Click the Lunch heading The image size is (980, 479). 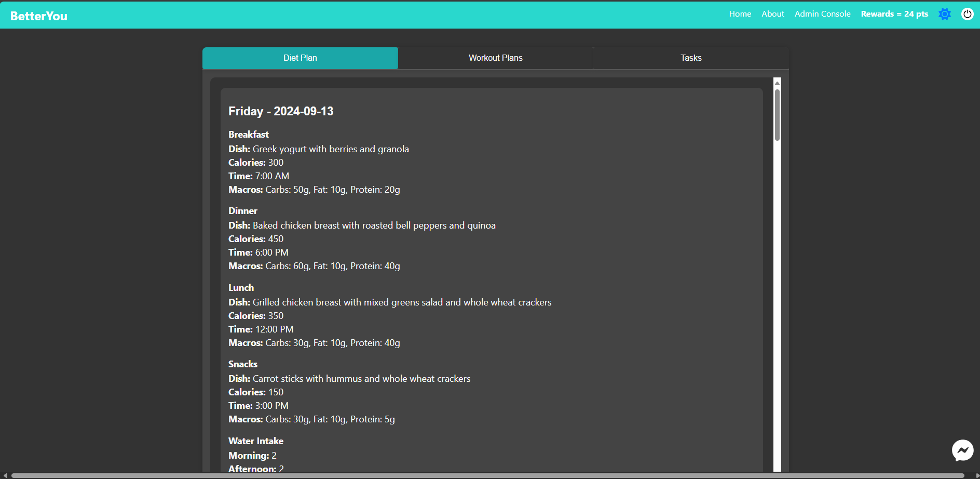click(241, 288)
